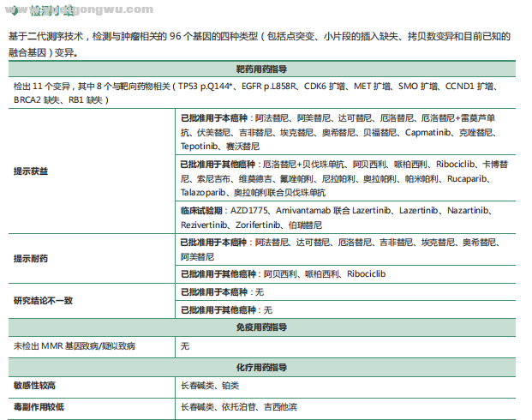Viewport: 532px width, 420px height.
Task: Click '奥拉帕利联合贝伐珠单抗' text
Action: coord(279,193)
